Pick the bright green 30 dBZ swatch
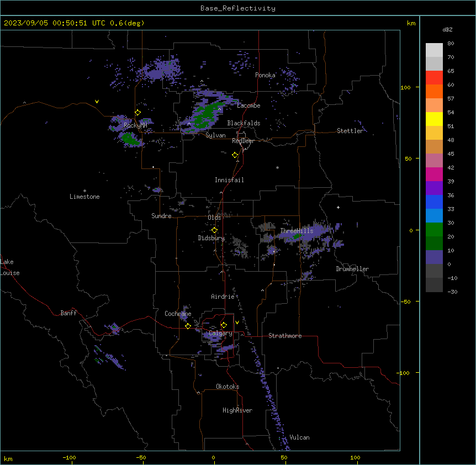The image size is (476, 465). 434,230
